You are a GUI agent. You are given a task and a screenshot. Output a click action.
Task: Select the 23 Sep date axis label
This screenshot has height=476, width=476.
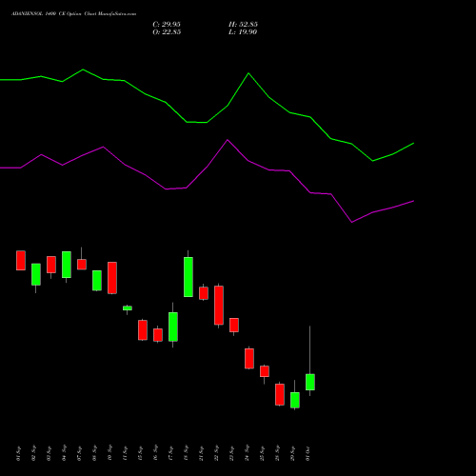tap(232, 453)
